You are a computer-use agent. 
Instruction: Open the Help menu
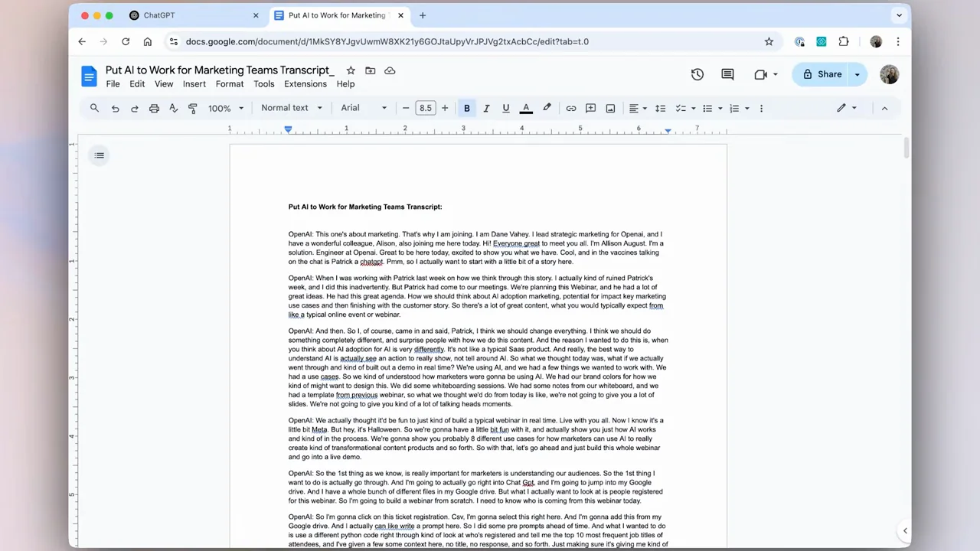click(345, 84)
